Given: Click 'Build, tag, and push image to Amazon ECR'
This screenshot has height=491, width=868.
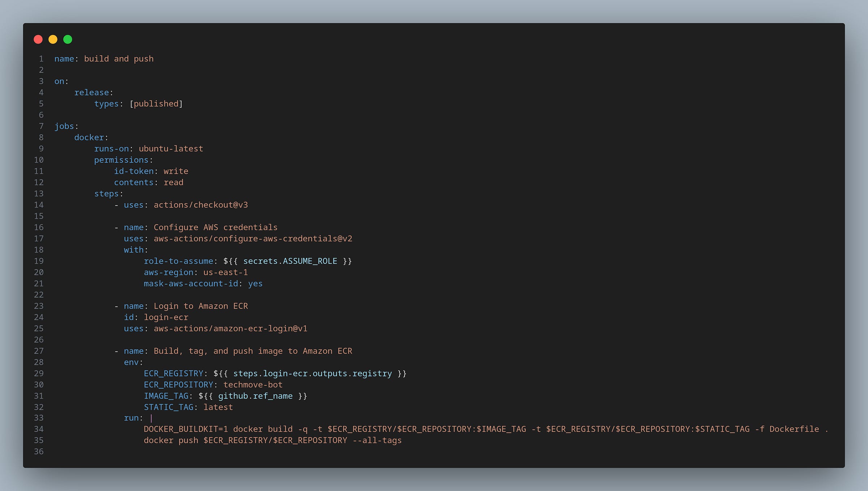Looking at the screenshot, I should [253, 351].
